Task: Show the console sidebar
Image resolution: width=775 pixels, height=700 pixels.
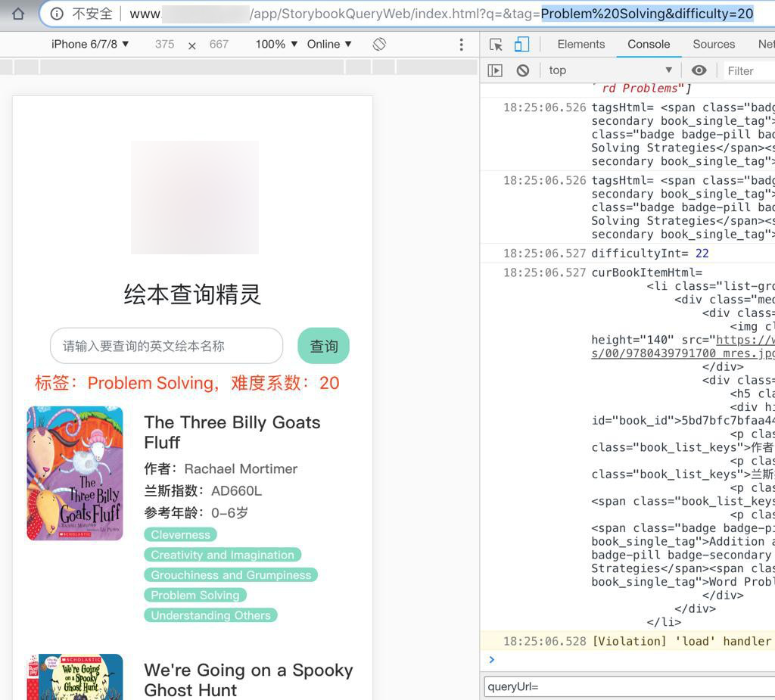Action: pos(495,70)
